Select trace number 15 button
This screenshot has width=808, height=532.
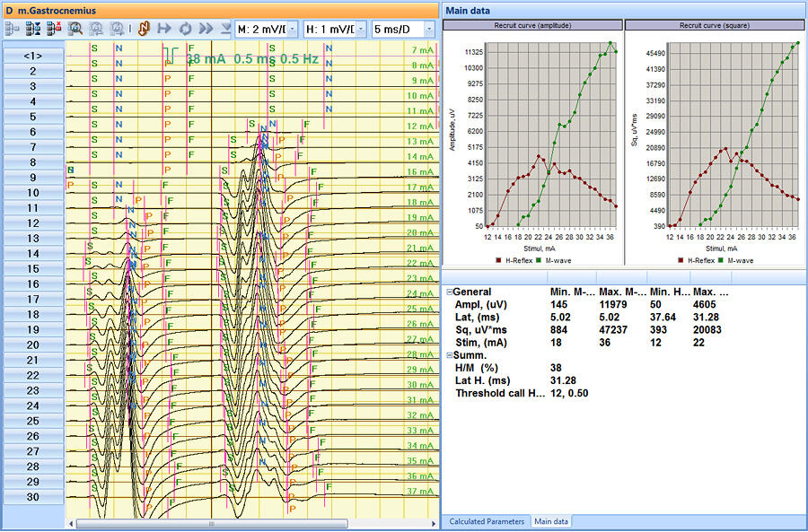(32, 269)
